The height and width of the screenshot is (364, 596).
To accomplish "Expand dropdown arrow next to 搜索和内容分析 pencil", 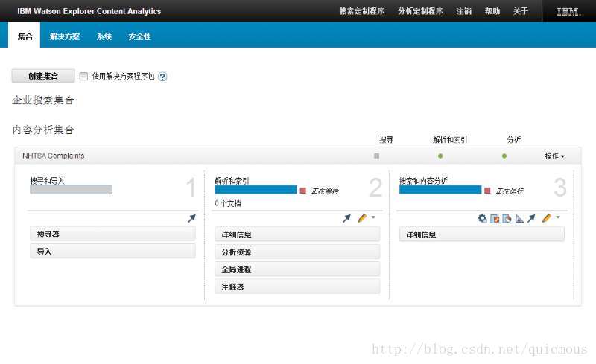I will pyautogui.click(x=558, y=217).
